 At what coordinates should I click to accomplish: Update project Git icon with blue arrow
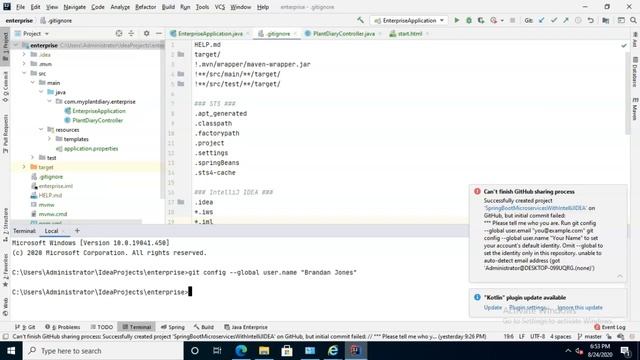541,20
